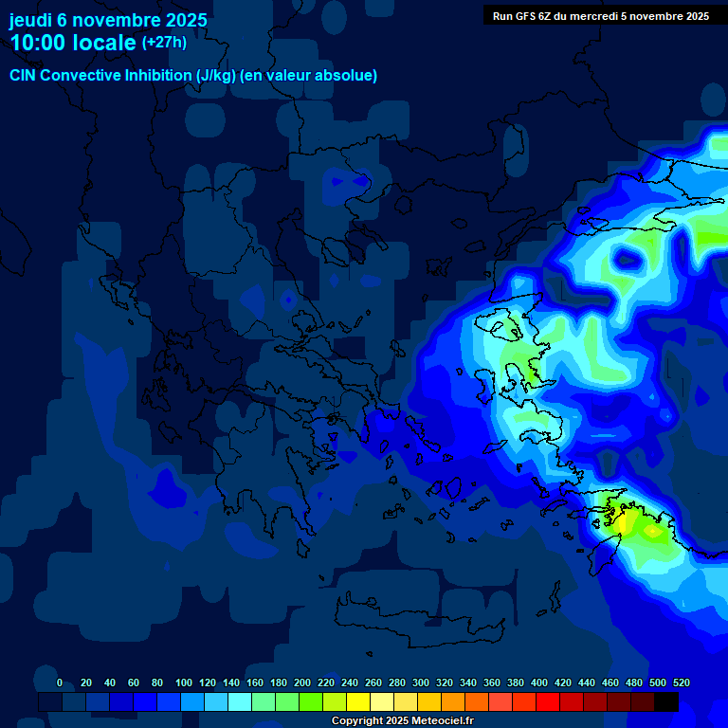Screen dimensions: 728x728
Task: Pick the legend swatch between 240 and 260
Action: [x=358, y=702]
